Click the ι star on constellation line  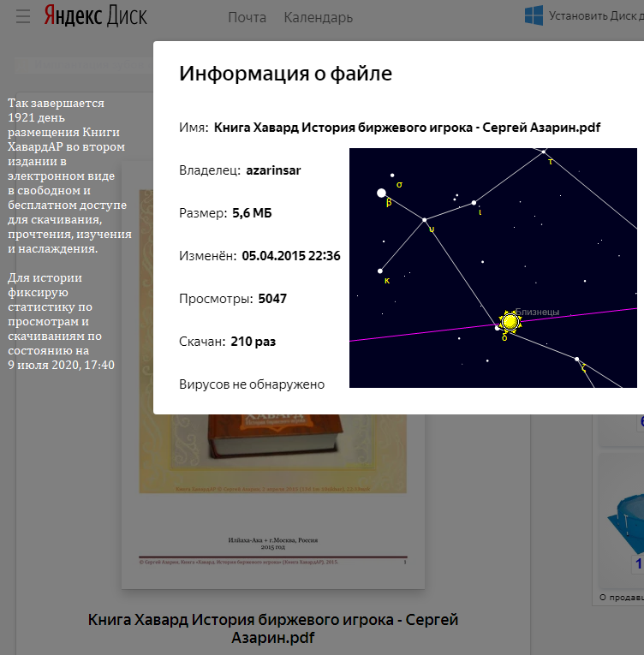(474, 203)
